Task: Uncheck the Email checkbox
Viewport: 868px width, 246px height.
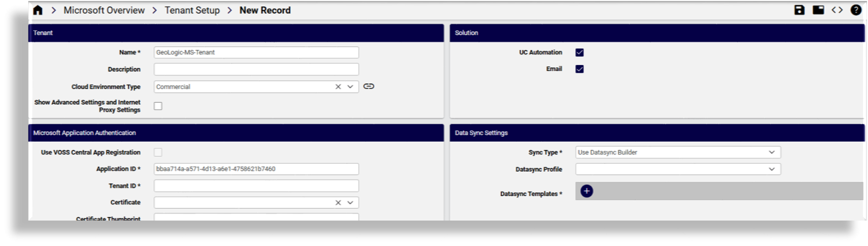Action: point(579,69)
